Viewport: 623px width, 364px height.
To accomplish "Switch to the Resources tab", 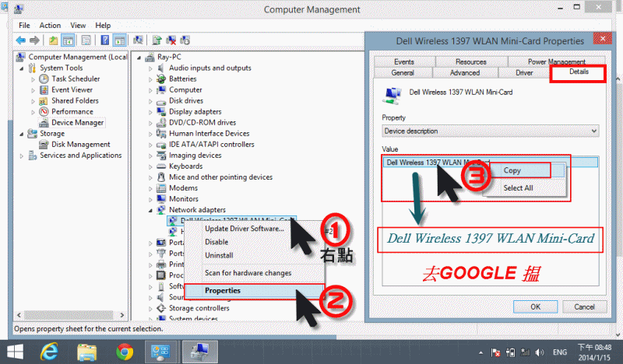I will [471, 61].
